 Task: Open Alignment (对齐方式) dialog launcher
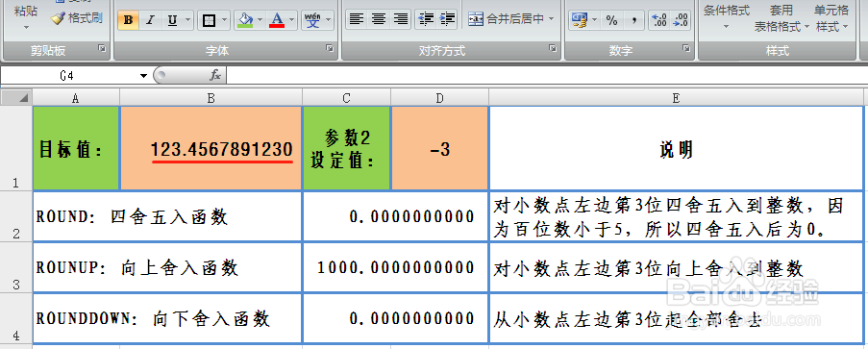(x=553, y=49)
